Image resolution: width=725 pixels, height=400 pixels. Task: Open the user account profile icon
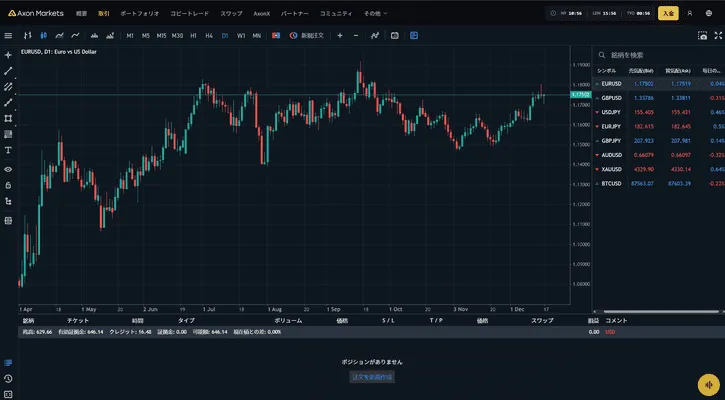[691, 13]
